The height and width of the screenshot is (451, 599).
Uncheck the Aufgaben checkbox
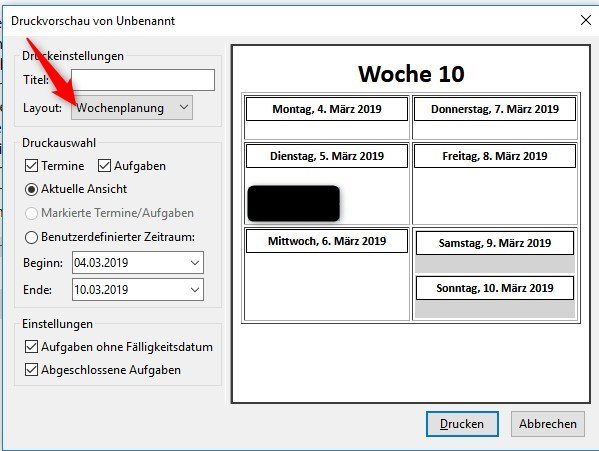point(104,166)
